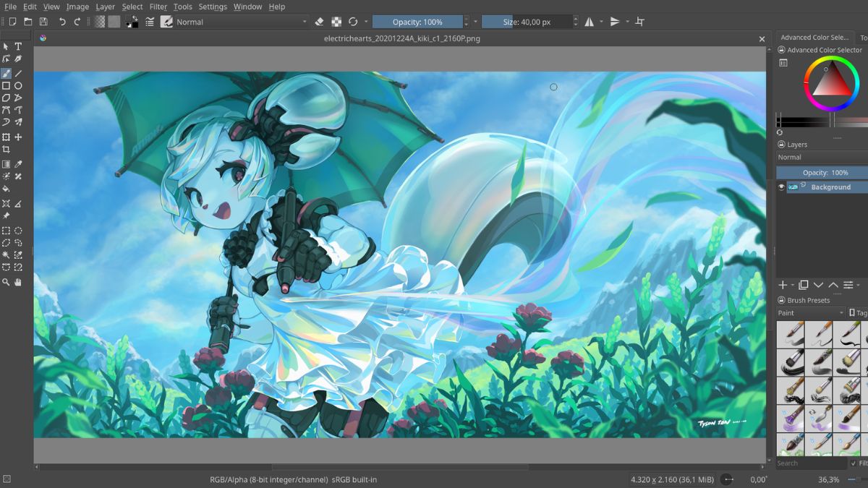Move layer up in the stack
The width and height of the screenshot is (868, 488).
pyautogui.click(x=833, y=286)
